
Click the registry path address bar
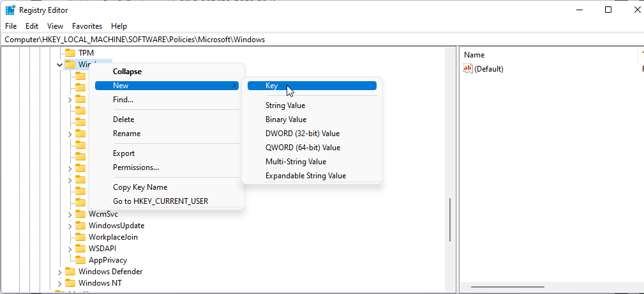point(319,40)
